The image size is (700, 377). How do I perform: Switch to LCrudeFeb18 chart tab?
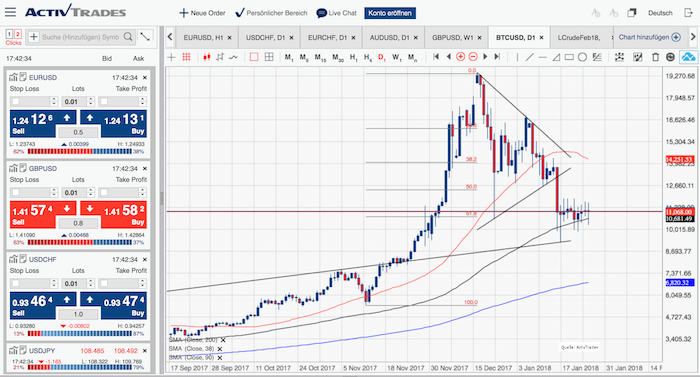point(579,38)
